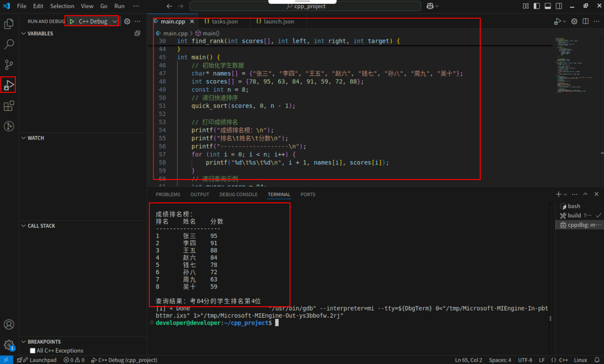Enable All C++ Exceptions breakpoint checkbox

tap(33, 350)
